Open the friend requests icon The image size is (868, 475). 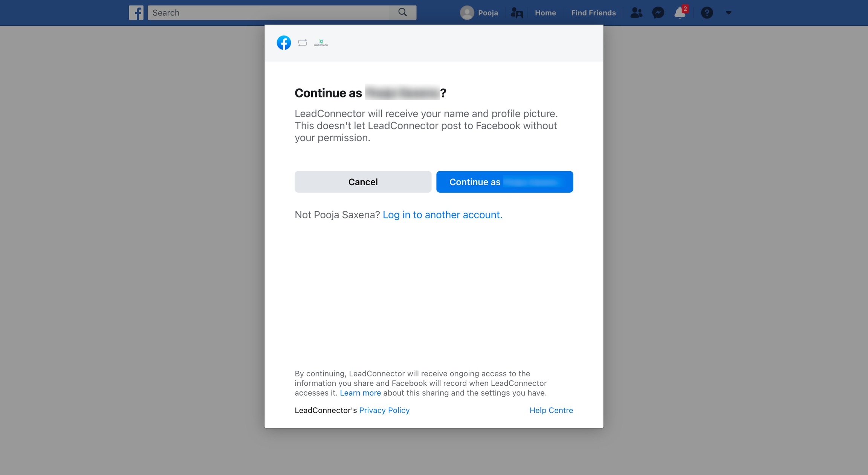[x=517, y=12]
